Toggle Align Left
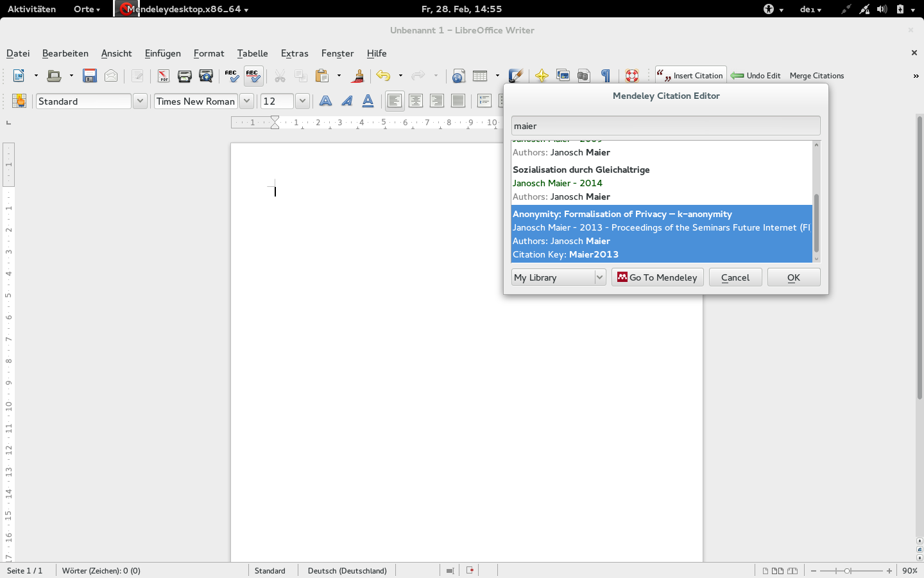This screenshot has height=578, width=924. pyautogui.click(x=395, y=101)
